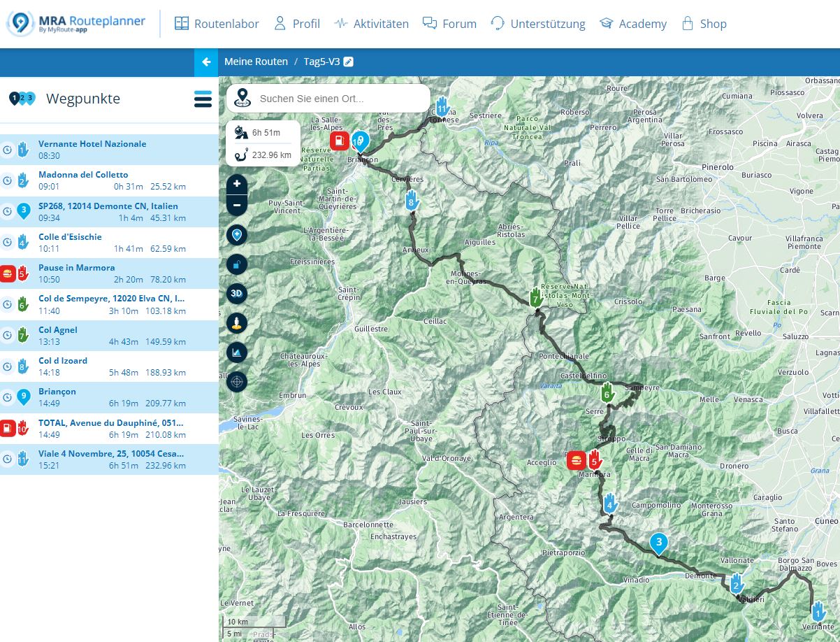Toggle 3D map view

[237, 293]
